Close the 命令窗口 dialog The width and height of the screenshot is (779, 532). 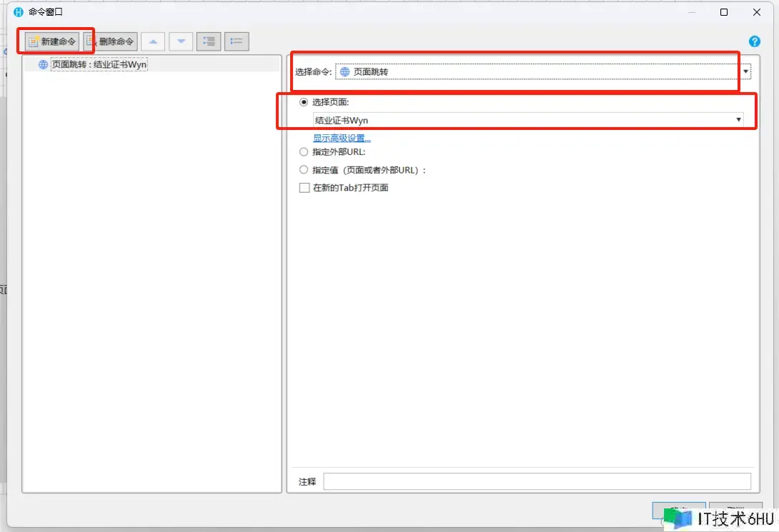click(757, 12)
